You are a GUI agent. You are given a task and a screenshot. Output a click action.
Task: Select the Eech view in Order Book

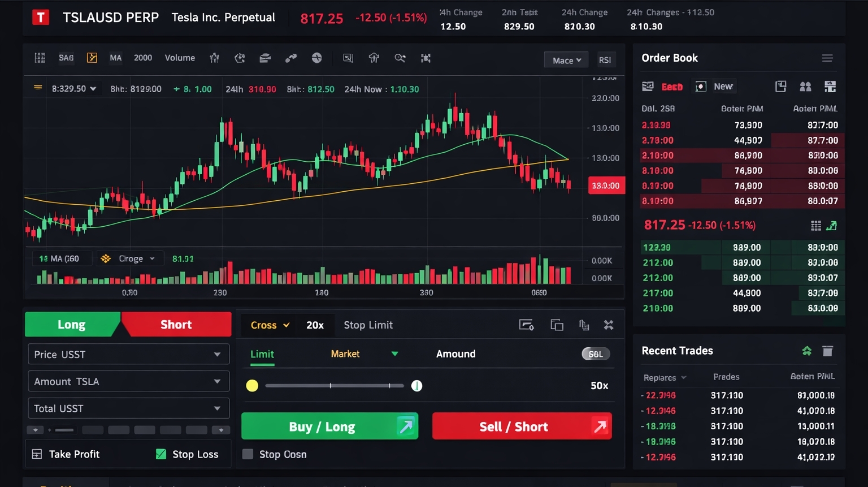[x=672, y=87]
